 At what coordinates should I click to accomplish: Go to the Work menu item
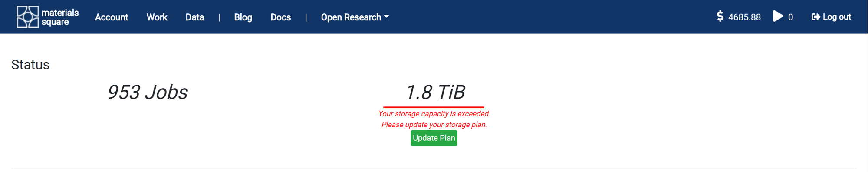click(157, 17)
